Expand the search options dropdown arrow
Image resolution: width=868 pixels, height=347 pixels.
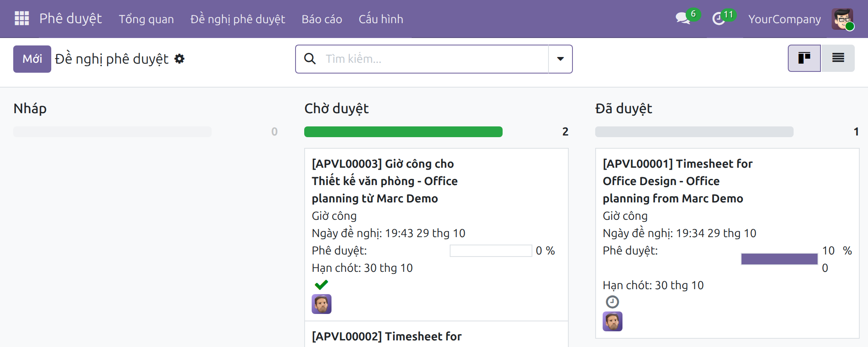click(560, 59)
